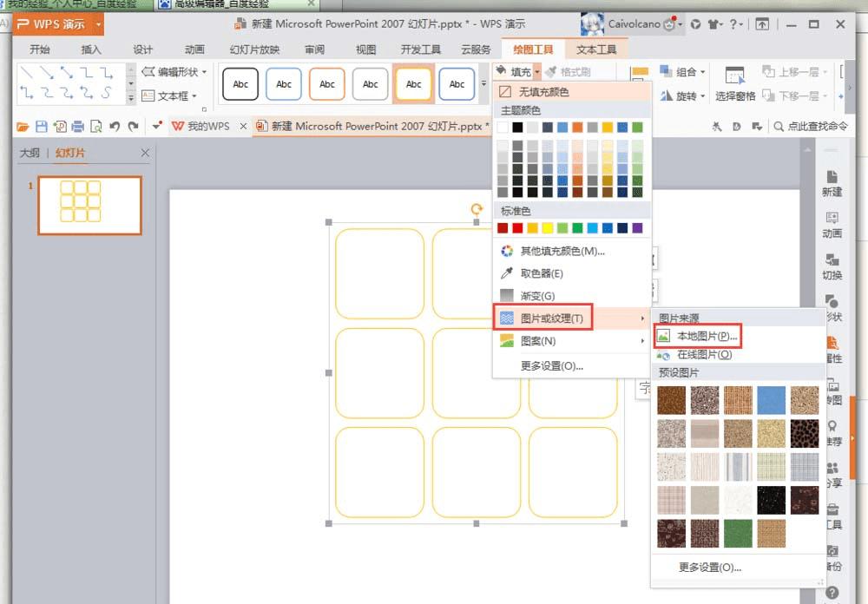Open the 切换 (Transition) sidebar icon
Image resolution: width=868 pixels, height=604 pixels.
tap(832, 266)
